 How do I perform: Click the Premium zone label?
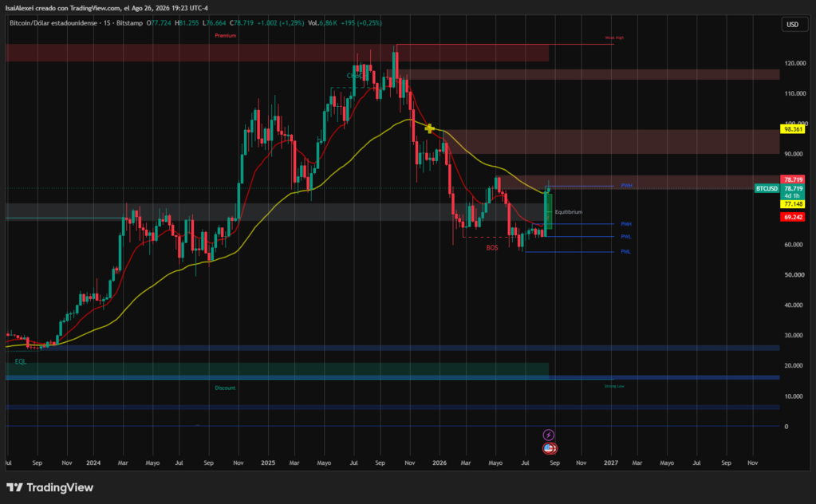pyautogui.click(x=225, y=36)
